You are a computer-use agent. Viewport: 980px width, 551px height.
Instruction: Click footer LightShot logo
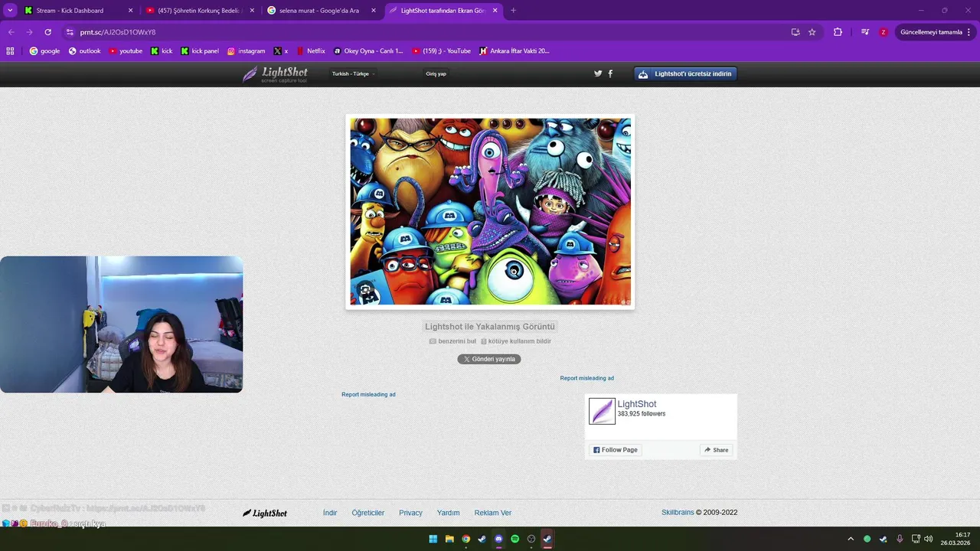tap(265, 513)
